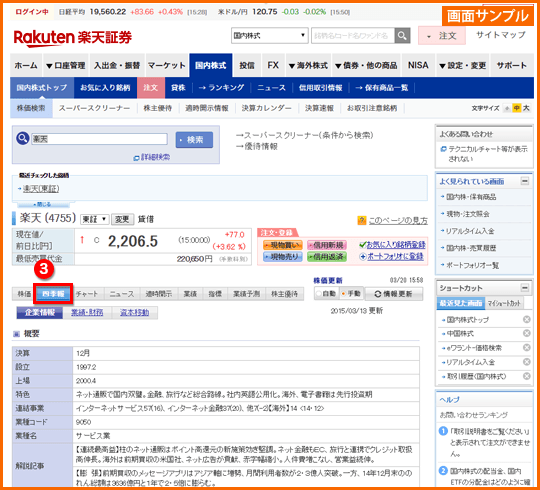Set font size to 小
540x490 pixels.
507,108
